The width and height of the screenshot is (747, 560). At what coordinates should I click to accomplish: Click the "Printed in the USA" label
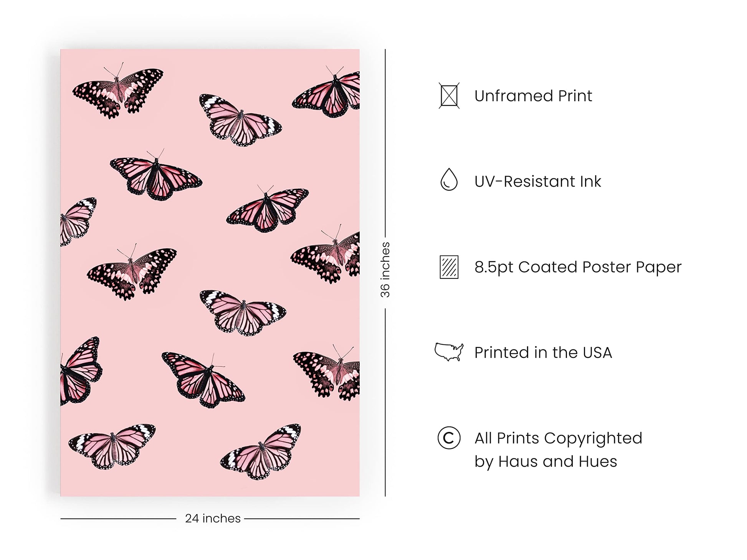coord(543,352)
